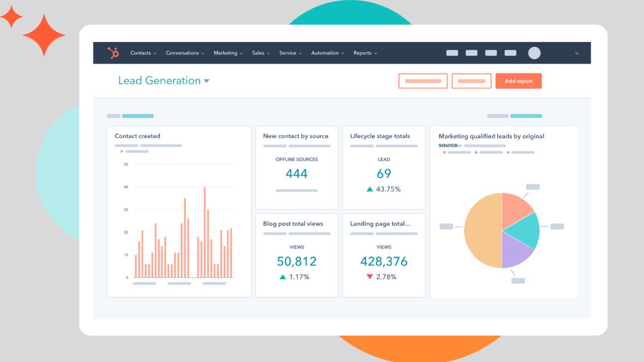Open the Service menu

(290, 53)
